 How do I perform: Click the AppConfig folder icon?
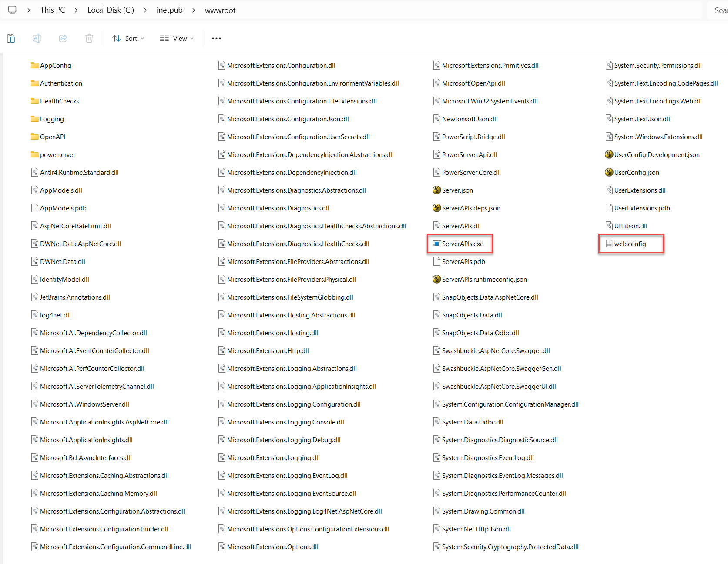tap(35, 65)
